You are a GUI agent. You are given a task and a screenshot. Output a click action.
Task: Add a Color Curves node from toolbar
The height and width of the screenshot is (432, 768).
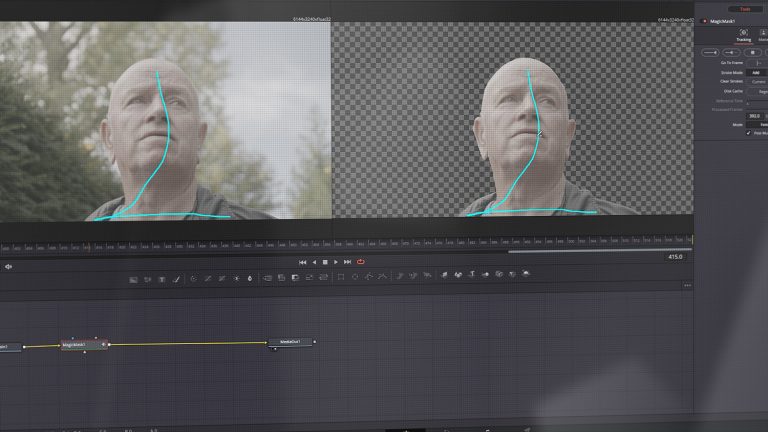click(x=208, y=279)
